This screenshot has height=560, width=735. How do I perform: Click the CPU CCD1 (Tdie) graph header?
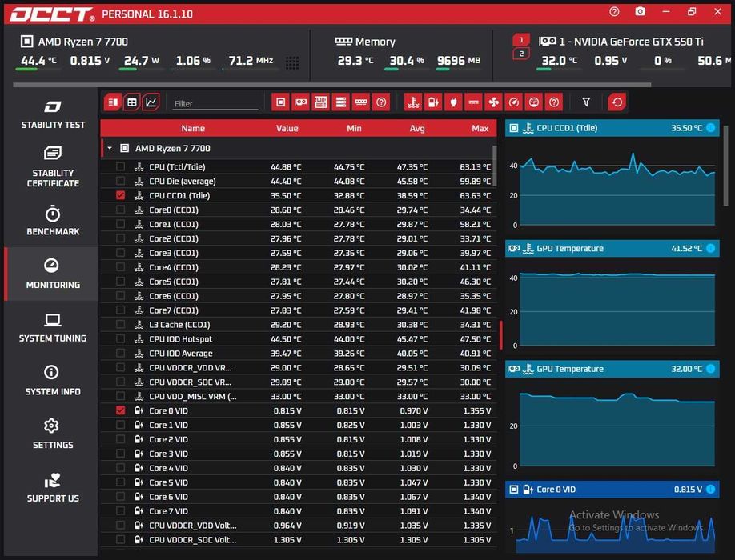pyautogui.click(x=612, y=128)
